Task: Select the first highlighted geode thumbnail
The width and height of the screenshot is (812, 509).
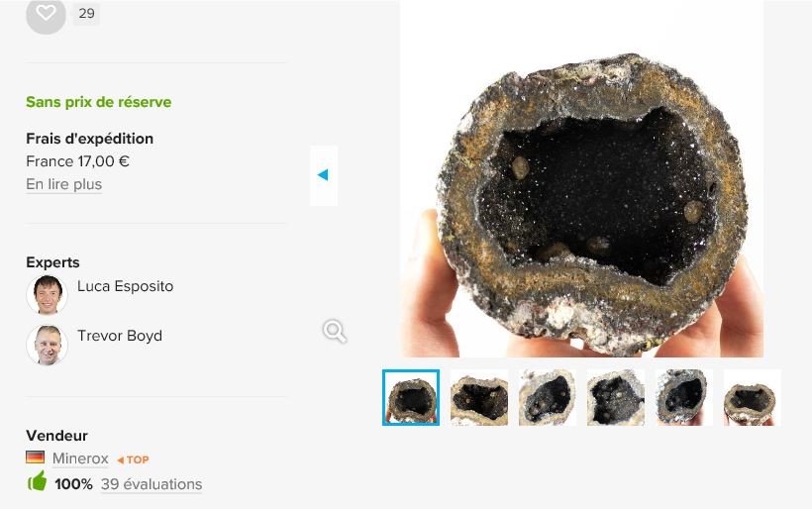Action: (x=411, y=398)
